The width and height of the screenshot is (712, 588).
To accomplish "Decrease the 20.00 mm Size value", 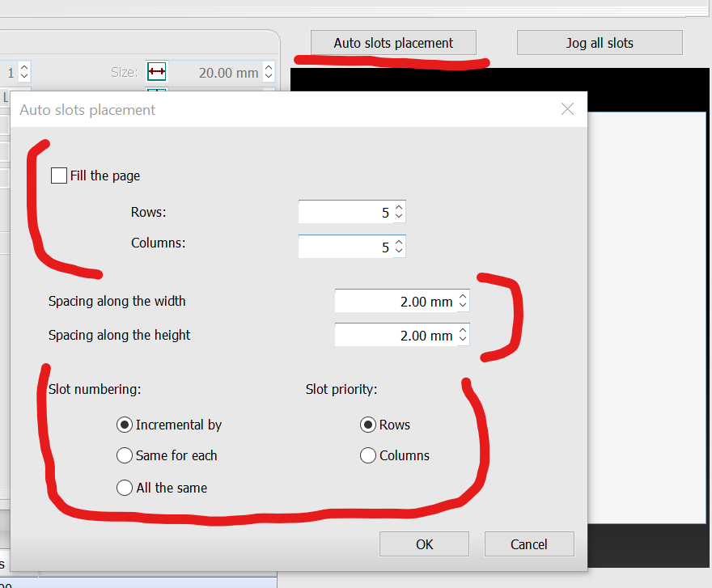I will [269, 76].
